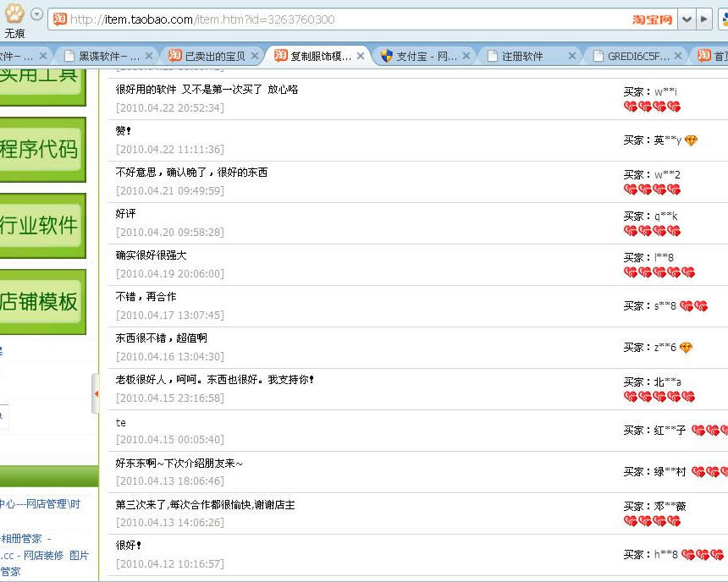Click review text 确实很好很强大
Screen dimensions: 728x582
click(151, 255)
